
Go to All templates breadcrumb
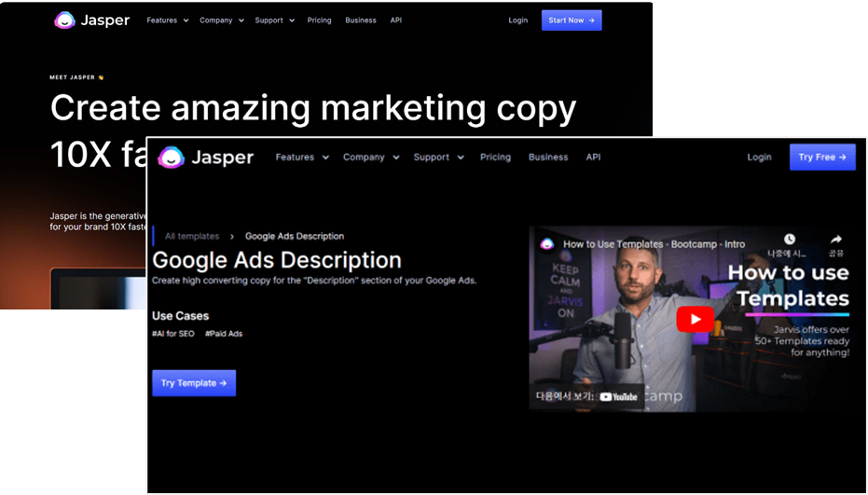click(x=192, y=237)
